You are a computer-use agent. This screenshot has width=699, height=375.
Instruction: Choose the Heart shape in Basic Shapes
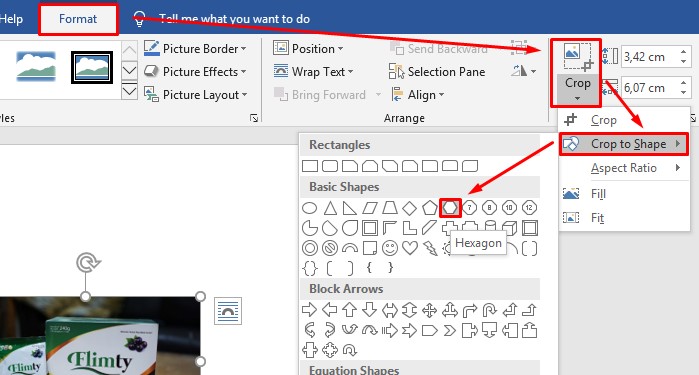pyautogui.click(x=410, y=248)
